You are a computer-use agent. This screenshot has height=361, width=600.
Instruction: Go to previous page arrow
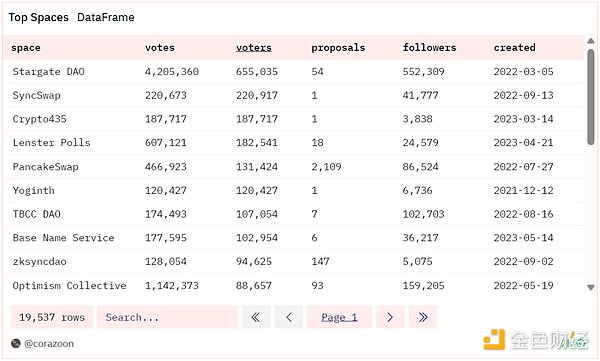pos(289,317)
